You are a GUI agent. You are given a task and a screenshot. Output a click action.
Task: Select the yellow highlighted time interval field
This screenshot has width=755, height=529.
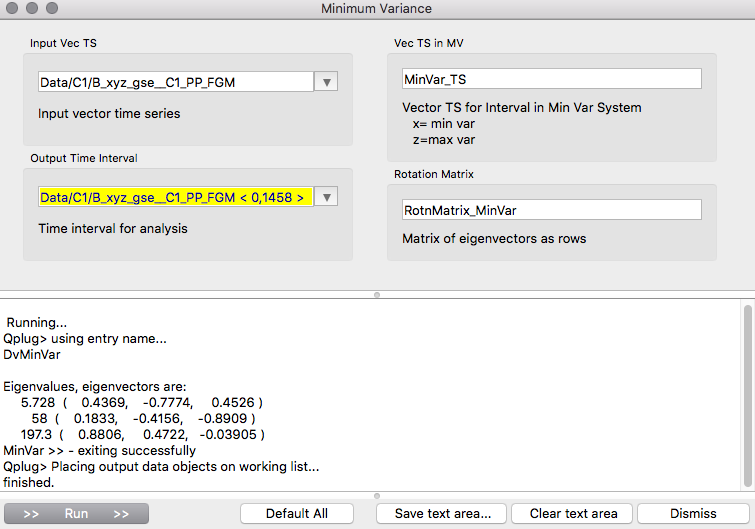[175, 197]
